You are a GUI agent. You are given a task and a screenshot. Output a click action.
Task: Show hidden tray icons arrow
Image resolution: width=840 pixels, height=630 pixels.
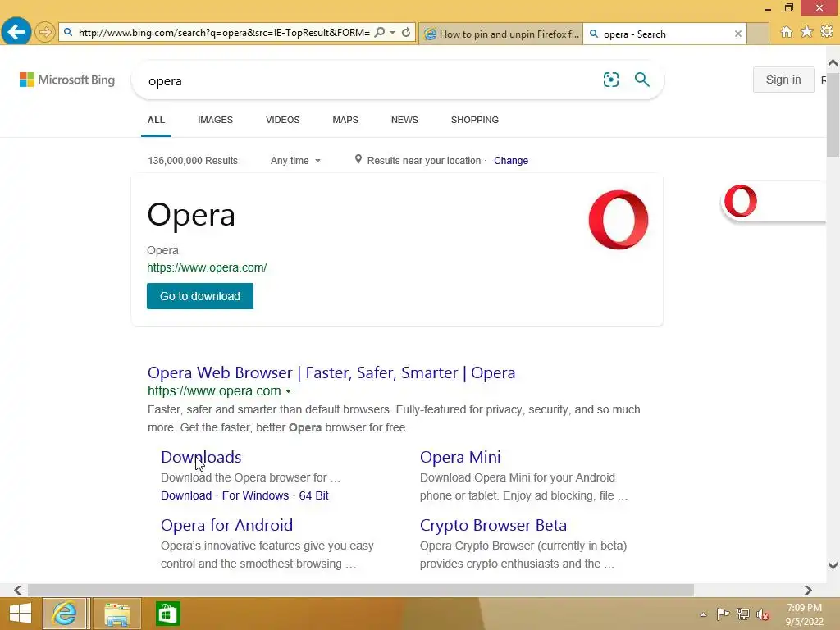click(x=703, y=614)
